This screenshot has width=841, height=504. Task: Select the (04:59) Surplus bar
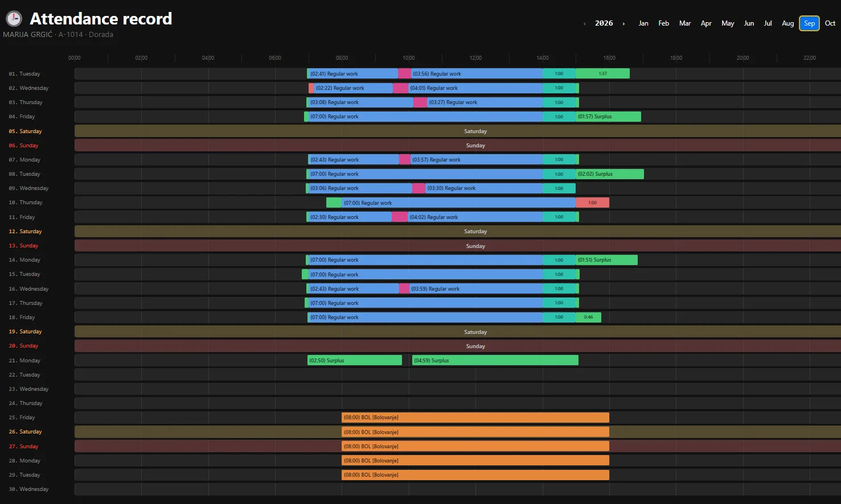coord(495,360)
